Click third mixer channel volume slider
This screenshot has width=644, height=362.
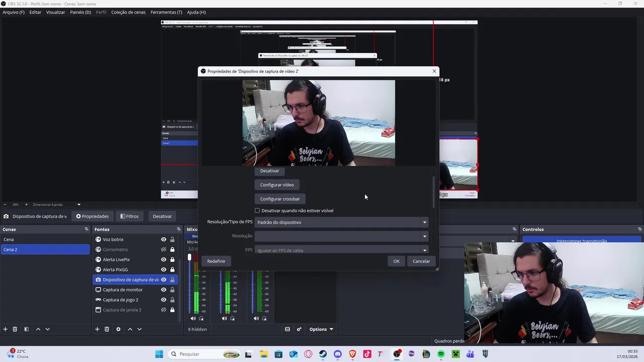click(x=253, y=292)
